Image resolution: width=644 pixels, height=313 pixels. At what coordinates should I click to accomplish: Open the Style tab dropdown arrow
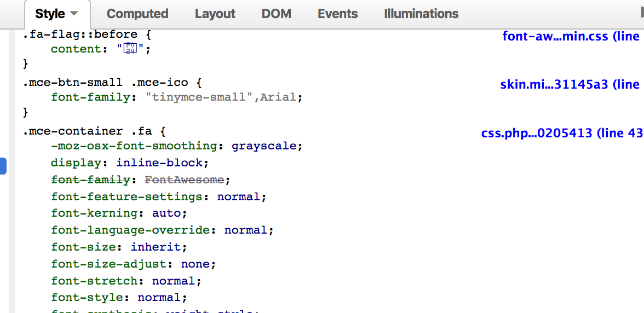74,14
